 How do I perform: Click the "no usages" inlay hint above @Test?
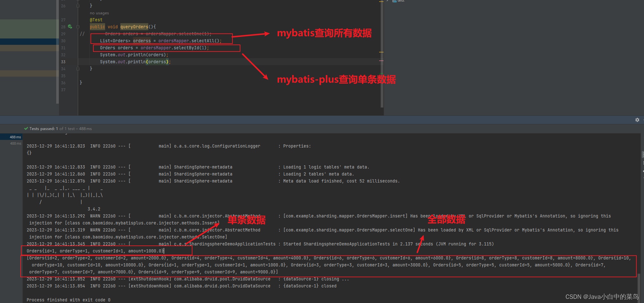coord(99,13)
